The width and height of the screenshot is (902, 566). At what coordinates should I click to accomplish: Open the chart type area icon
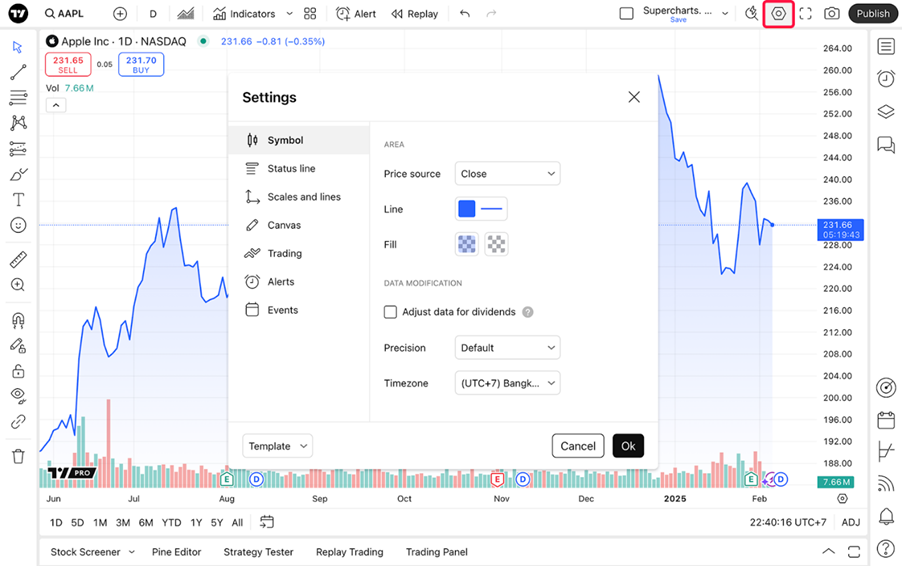[185, 14]
